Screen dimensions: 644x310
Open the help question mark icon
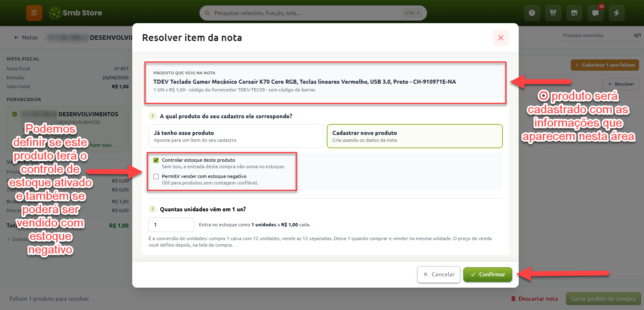tap(532, 13)
